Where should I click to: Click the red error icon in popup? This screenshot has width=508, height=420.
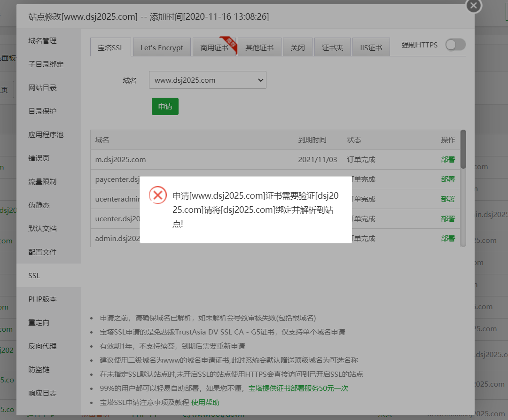(x=158, y=195)
